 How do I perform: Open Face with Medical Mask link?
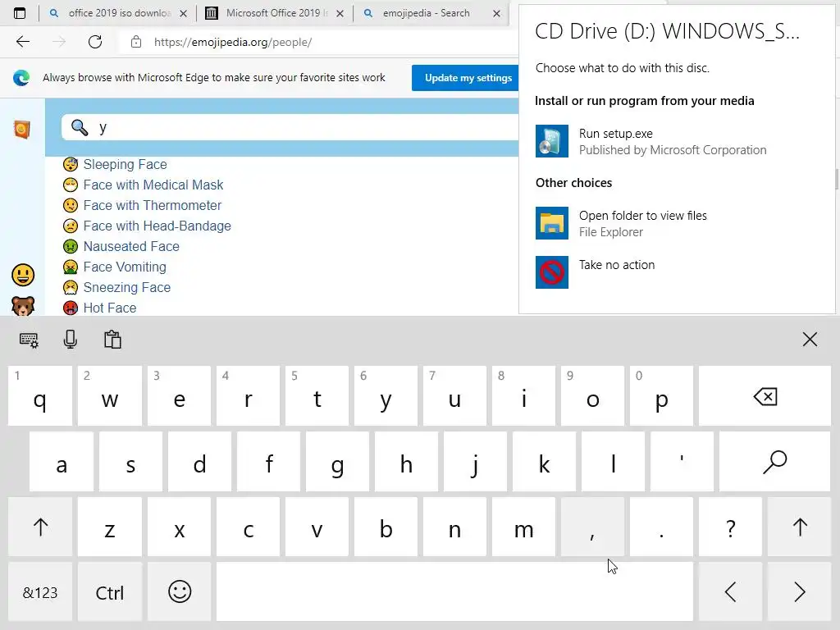point(153,185)
